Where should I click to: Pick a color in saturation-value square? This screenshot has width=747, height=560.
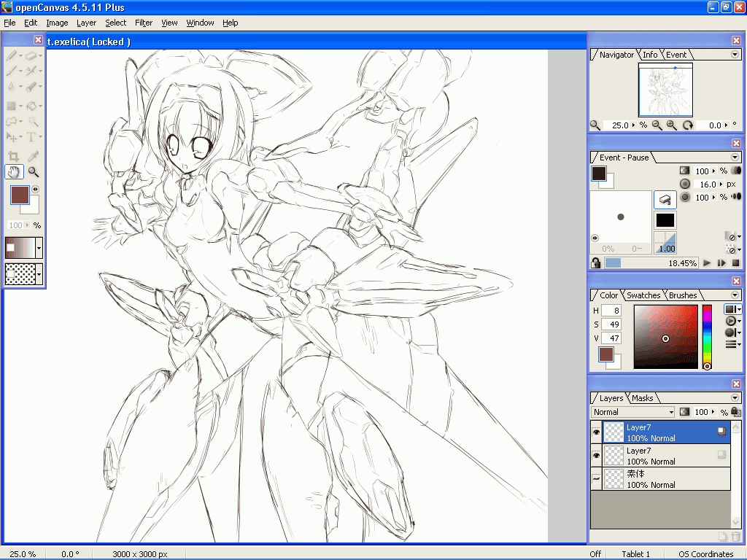coord(665,337)
